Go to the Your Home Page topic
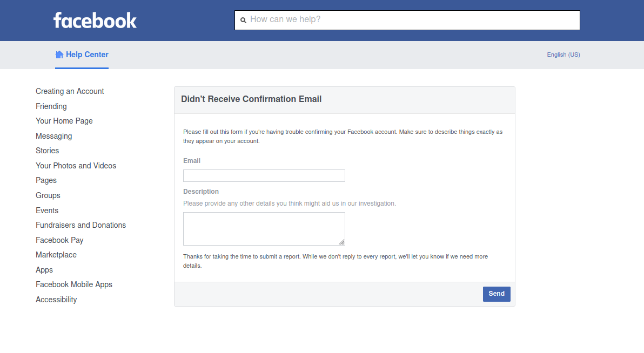This screenshot has height=353, width=644. coord(64,121)
